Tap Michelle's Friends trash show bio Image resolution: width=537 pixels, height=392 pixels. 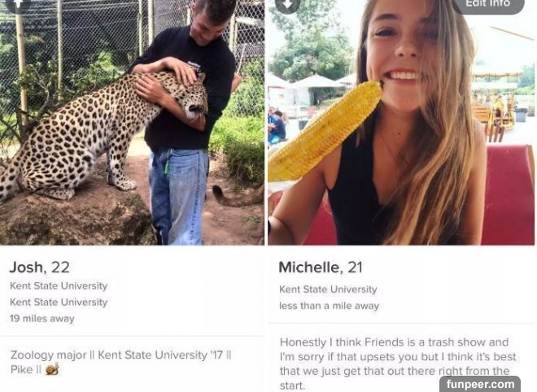[398, 364]
